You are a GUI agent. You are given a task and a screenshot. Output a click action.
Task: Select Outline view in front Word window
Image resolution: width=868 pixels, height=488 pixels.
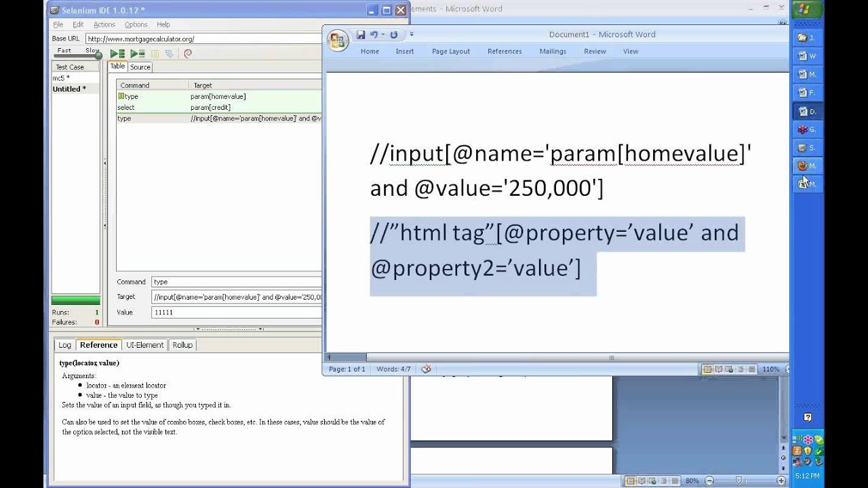click(741, 369)
